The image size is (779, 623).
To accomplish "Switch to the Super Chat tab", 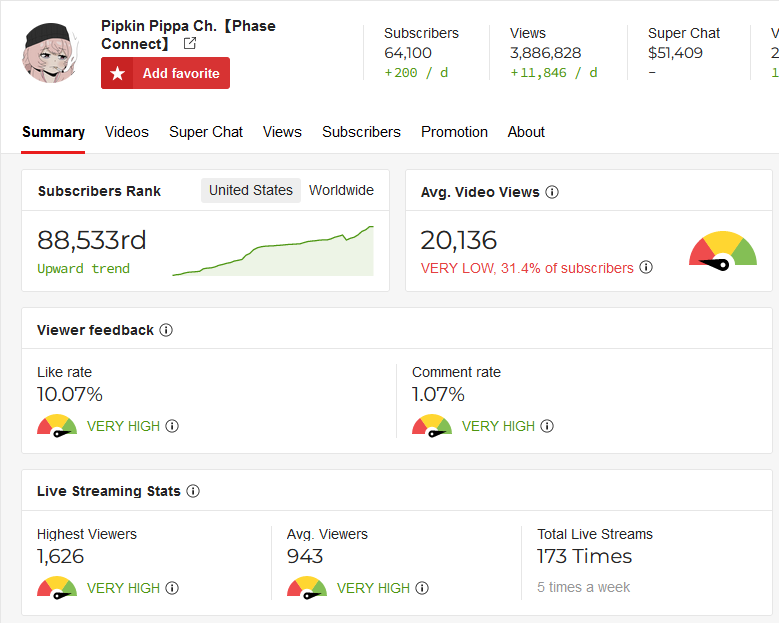I will point(206,132).
